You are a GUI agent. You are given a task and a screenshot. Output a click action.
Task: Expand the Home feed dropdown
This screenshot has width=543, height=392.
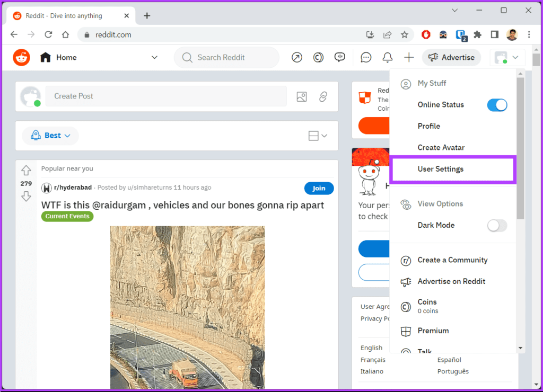tap(154, 57)
